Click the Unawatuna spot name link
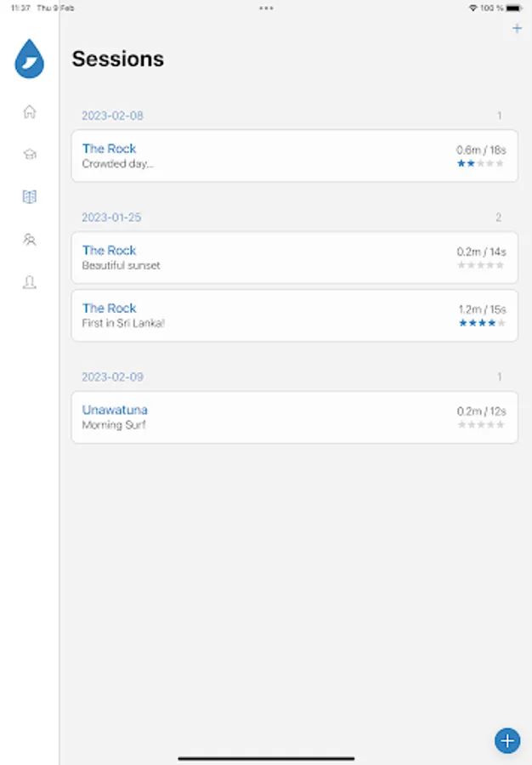 click(x=115, y=410)
